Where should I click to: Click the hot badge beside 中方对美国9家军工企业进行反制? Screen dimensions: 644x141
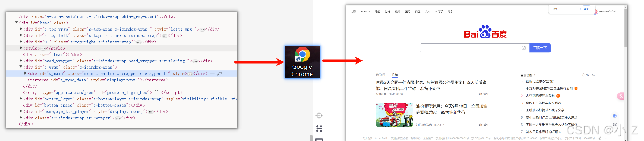pos(576,88)
